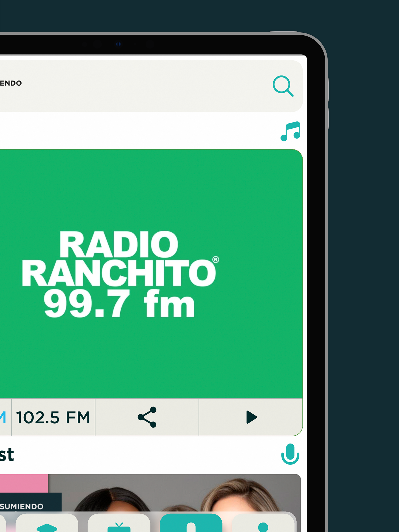Open the stacked-layers tab in bottom navigation

point(47,523)
